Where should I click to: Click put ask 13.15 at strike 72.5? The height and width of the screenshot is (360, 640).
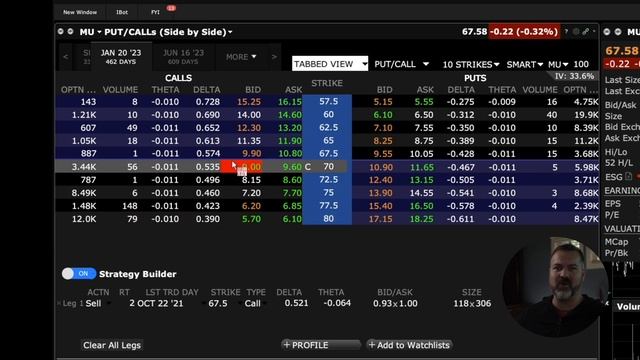pyautogui.click(x=421, y=180)
